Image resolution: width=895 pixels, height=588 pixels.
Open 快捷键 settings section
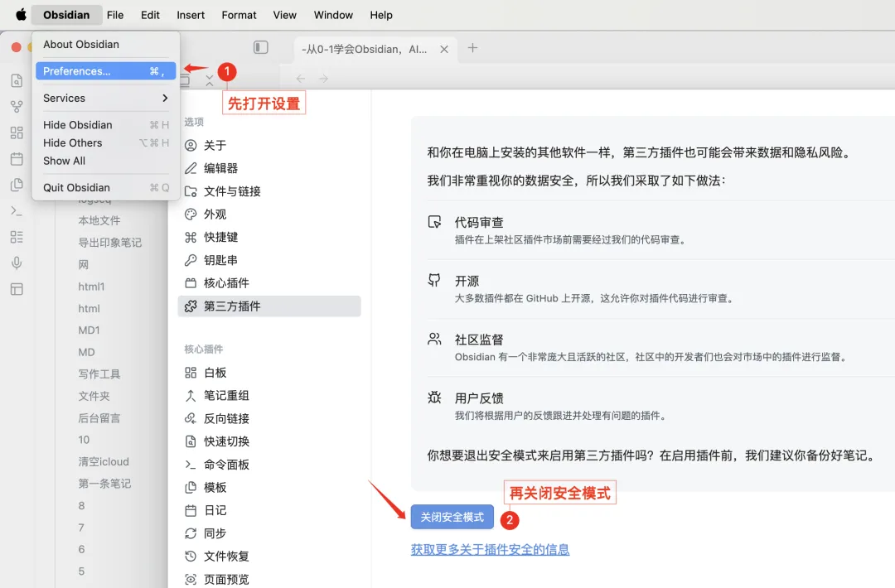(x=269, y=237)
